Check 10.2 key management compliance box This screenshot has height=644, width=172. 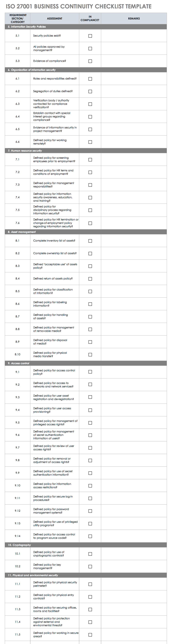pos(90,566)
